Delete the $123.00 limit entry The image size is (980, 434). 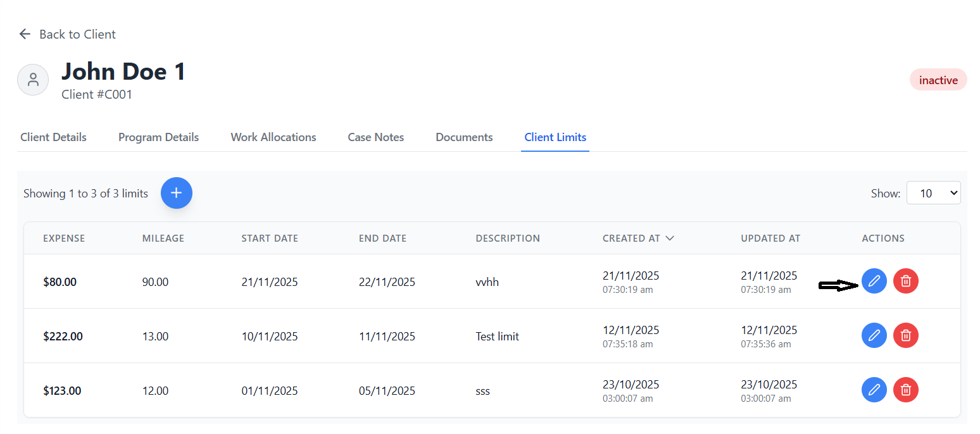905,390
